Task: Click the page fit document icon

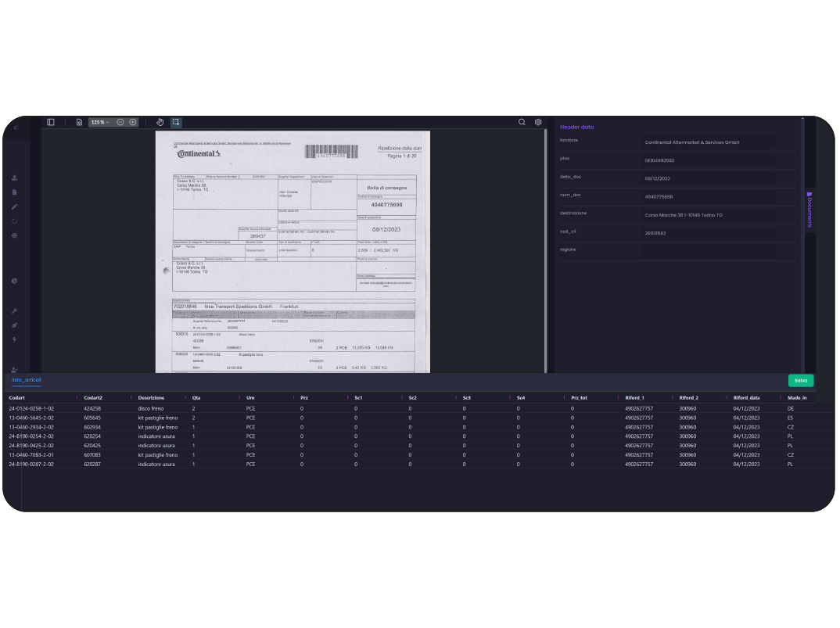Action: 79,122
